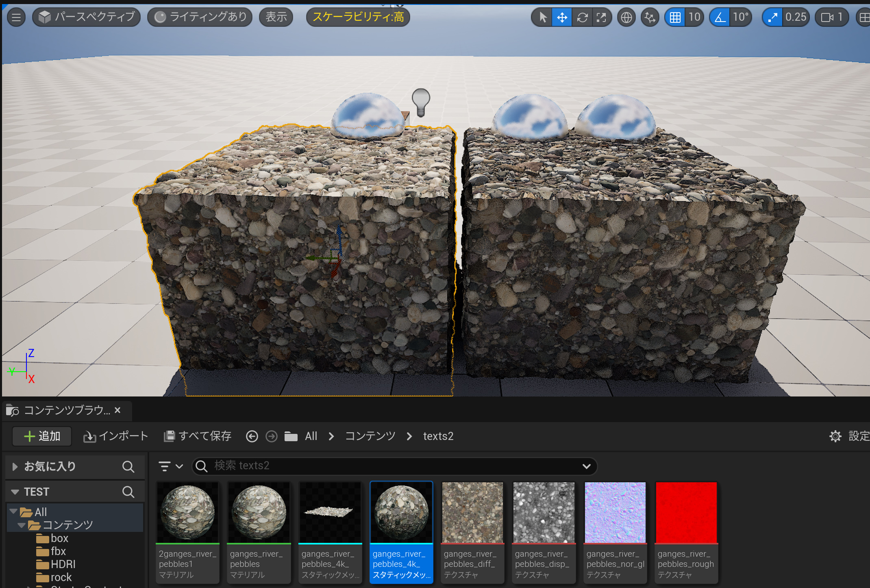Toggle rotation angle snapping

(x=720, y=17)
